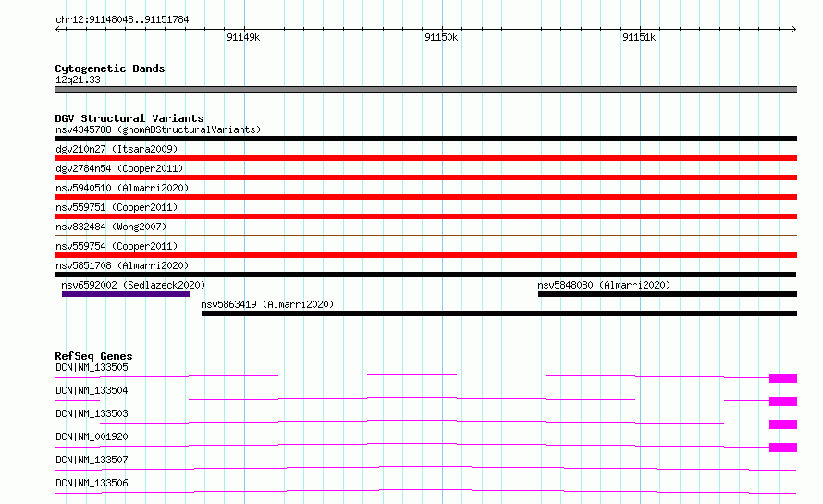This screenshot has width=823, height=504.
Task: Click the black nsv5851708 variant bar
Action: (425, 275)
